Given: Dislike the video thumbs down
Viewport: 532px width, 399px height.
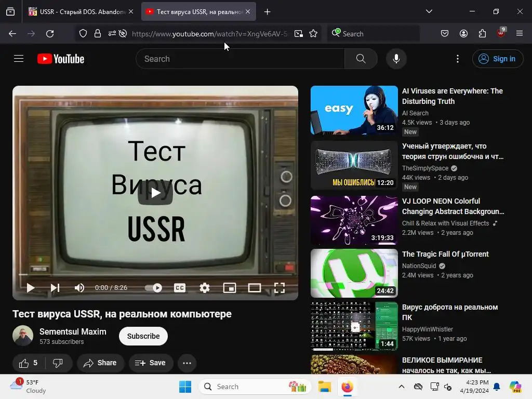Looking at the screenshot, I should tap(58, 363).
